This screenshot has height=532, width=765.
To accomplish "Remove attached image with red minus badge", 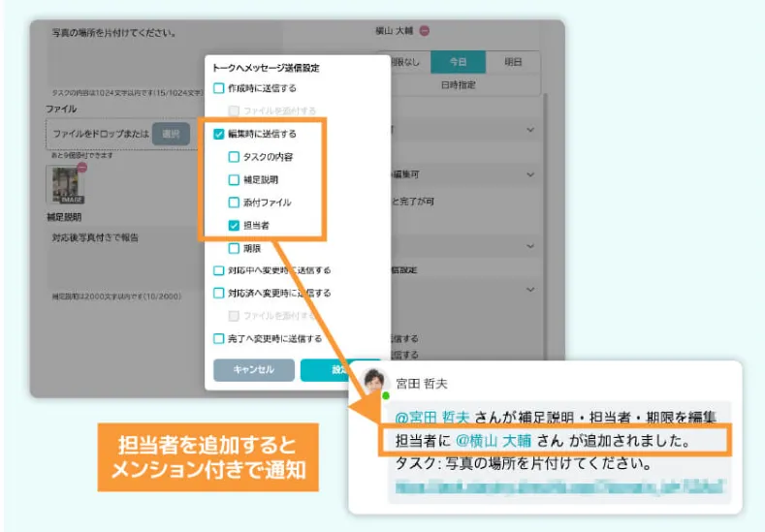I will (x=82, y=168).
